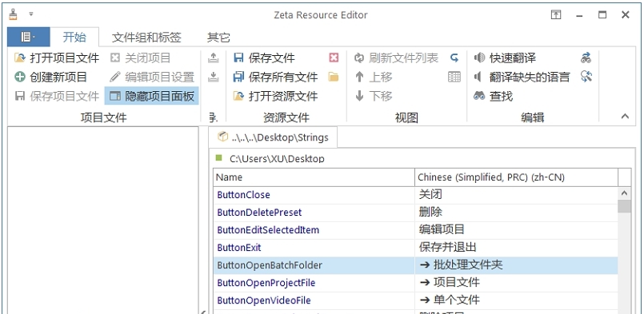Collapse the ribbon with the chevron arrow
Screen dimensions: 644x314
pyautogui.click(x=625, y=117)
